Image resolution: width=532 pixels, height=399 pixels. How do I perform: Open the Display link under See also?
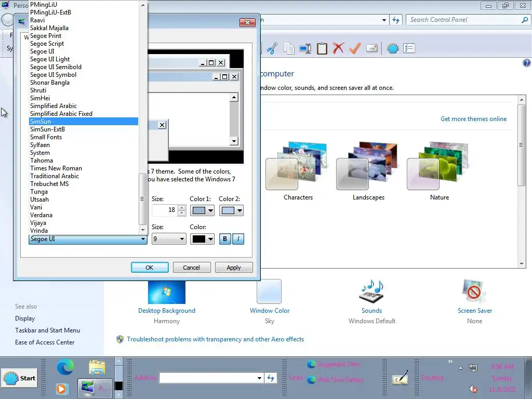pyautogui.click(x=25, y=318)
